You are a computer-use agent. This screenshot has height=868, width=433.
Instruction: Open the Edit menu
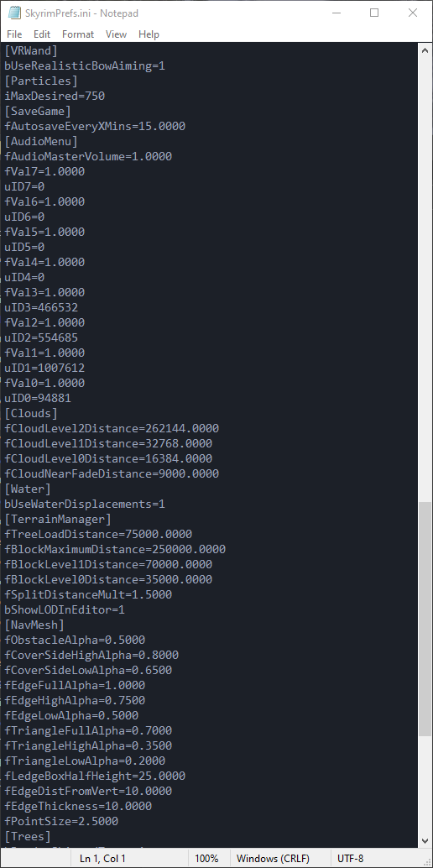click(42, 34)
